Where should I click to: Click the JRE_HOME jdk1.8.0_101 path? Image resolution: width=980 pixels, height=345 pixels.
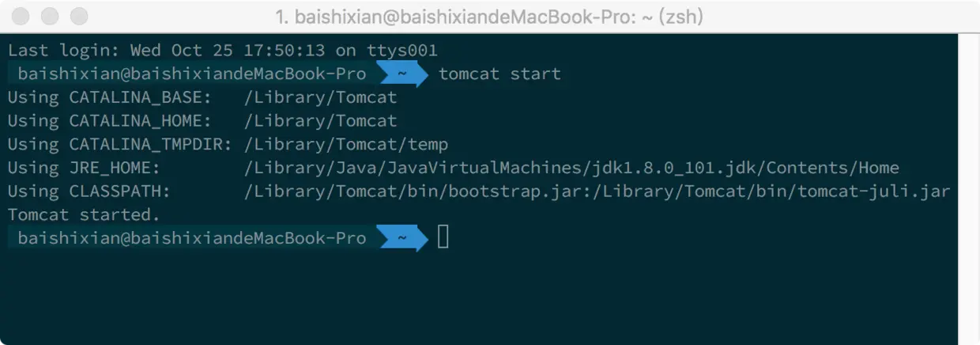pyautogui.click(x=571, y=168)
